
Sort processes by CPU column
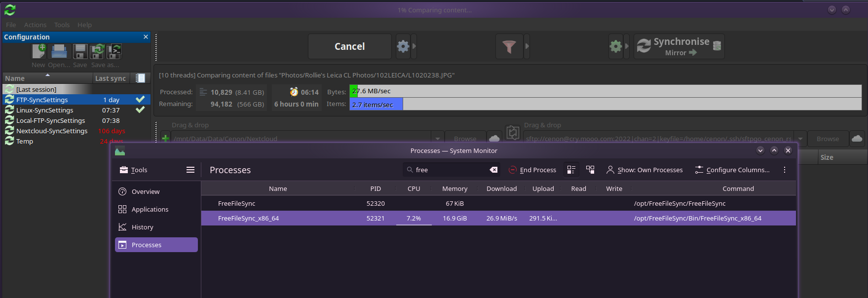point(414,188)
